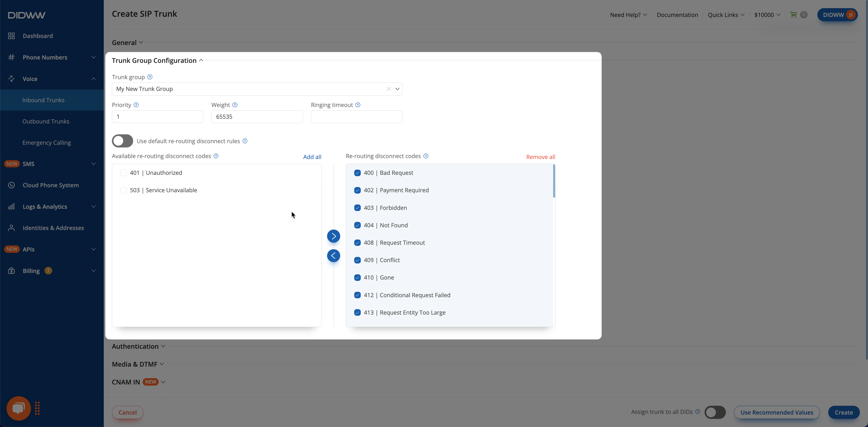Uncheck 402 | Payment Required
868x427 pixels.
click(358, 190)
